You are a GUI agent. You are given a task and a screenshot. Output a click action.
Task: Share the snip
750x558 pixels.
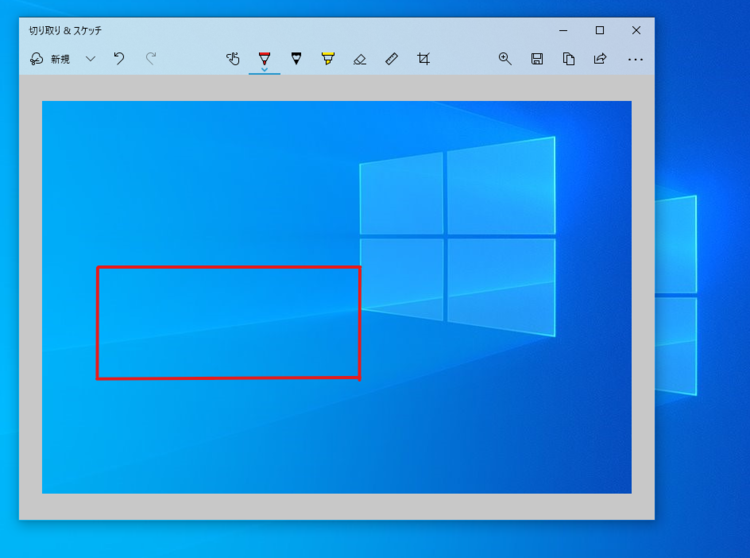600,59
